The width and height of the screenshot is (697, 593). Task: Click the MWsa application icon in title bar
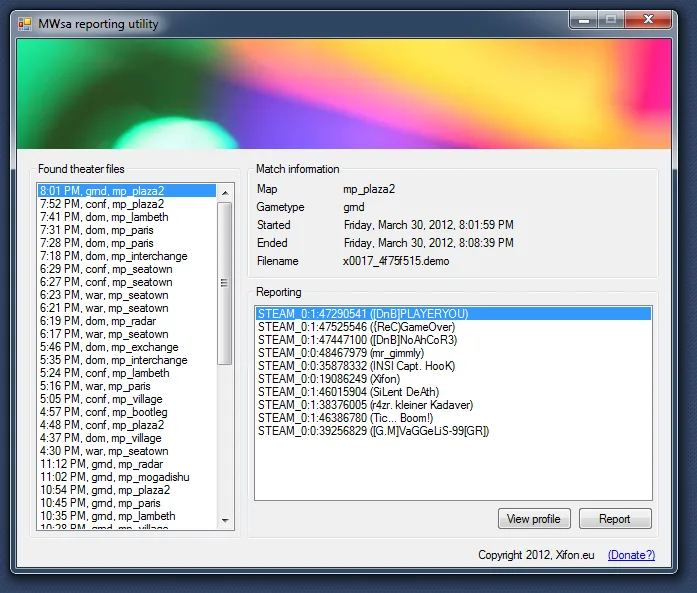25,23
